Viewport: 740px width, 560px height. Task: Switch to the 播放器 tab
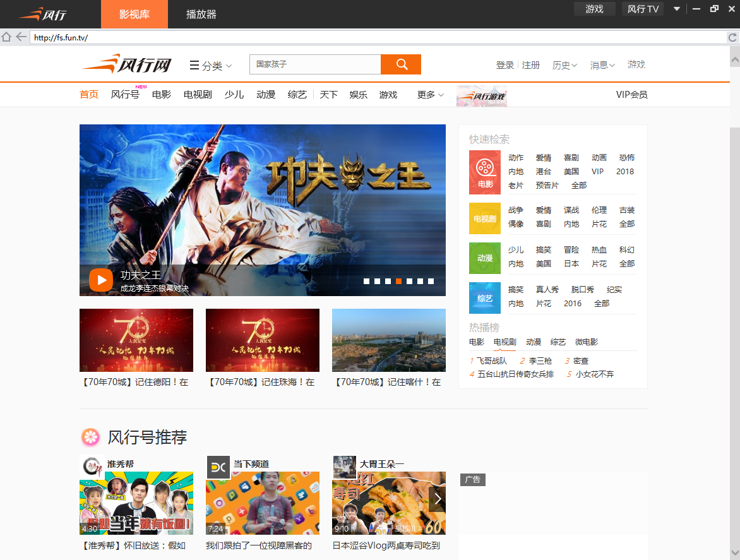(x=201, y=14)
